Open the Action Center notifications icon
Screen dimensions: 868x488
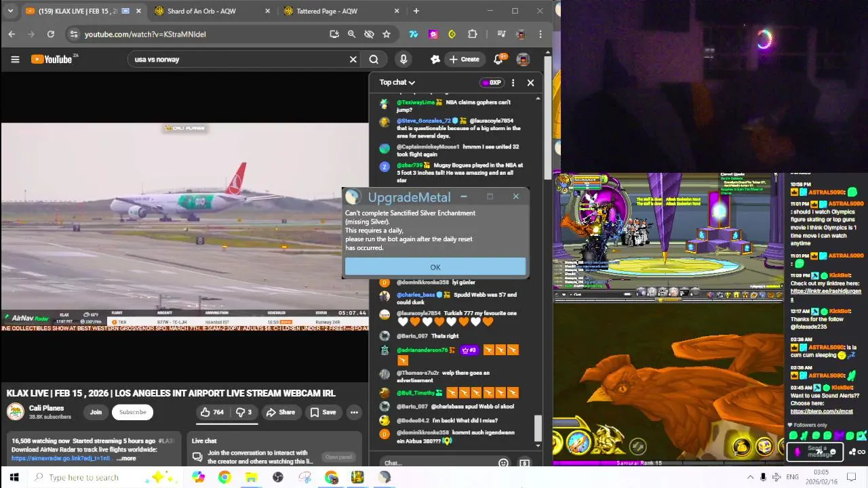pyautogui.click(x=853, y=477)
